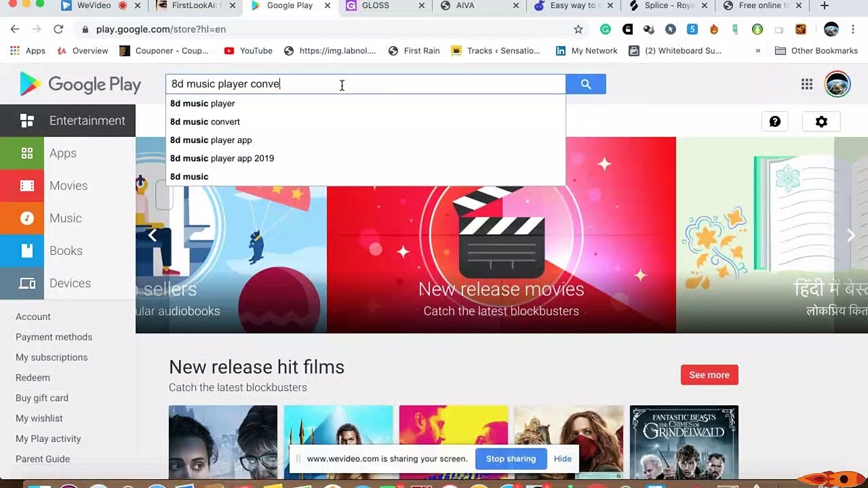Click the blue search magnifier button

click(585, 84)
